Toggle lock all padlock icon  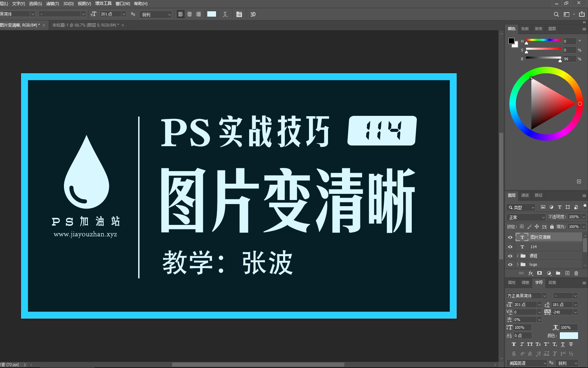coord(552,227)
